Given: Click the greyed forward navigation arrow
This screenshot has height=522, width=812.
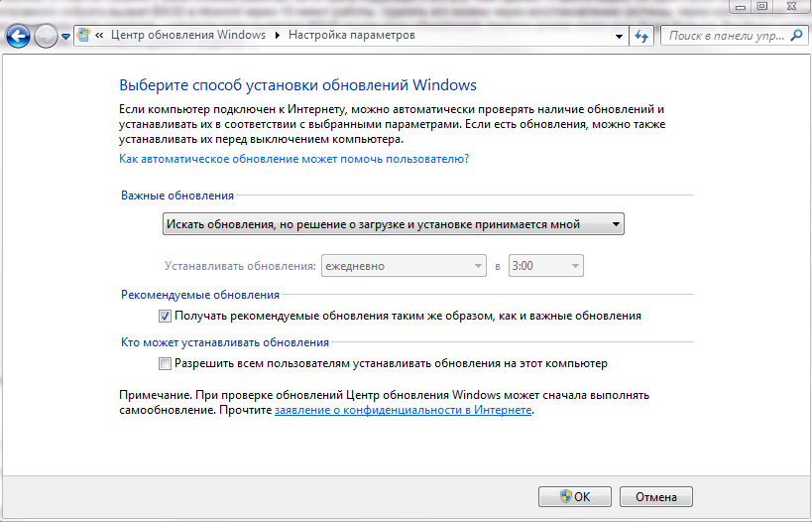Looking at the screenshot, I should [x=46, y=37].
